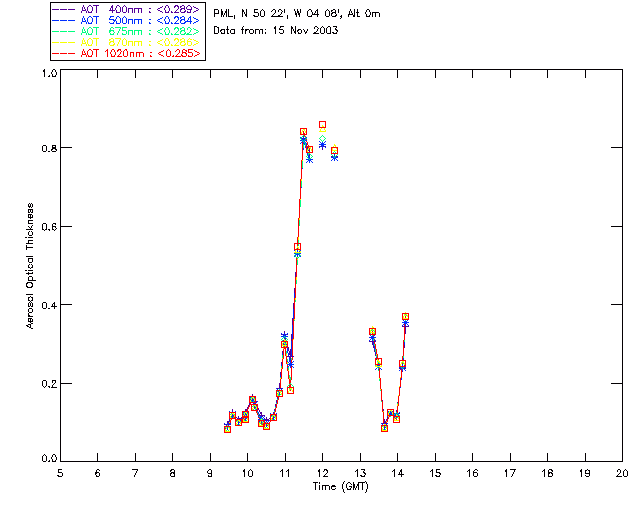This screenshot has height=512, width=640.
Task: Click the x-axis tick label 5
Action: pos(60,473)
